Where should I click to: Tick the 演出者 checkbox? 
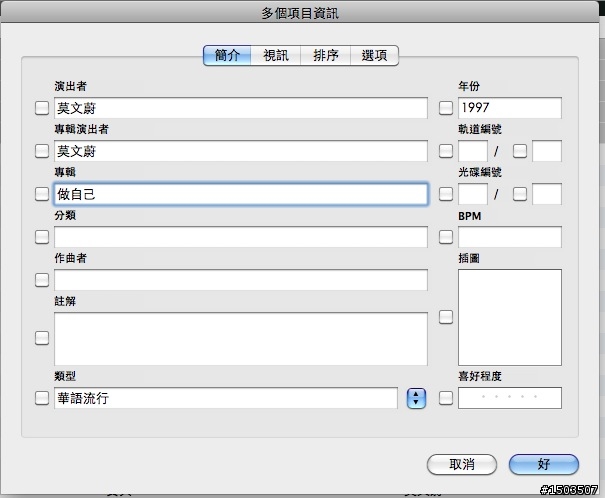click(42, 108)
